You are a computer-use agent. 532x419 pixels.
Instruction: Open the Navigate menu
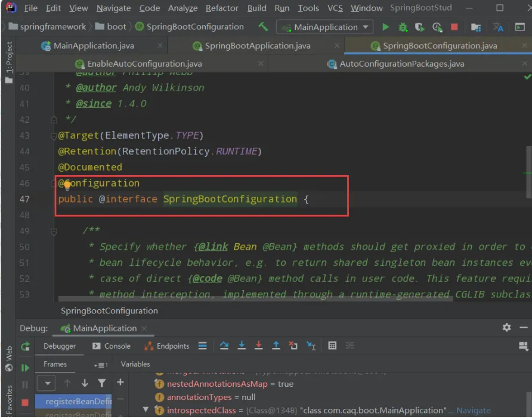click(113, 8)
